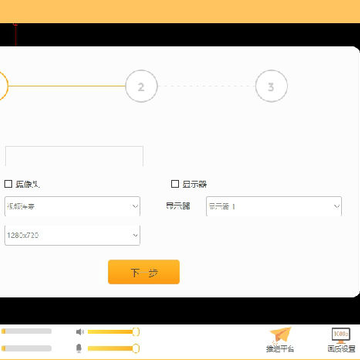Enable the 摄像头 camera checkbox

pyautogui.click(x=8, y=184)
